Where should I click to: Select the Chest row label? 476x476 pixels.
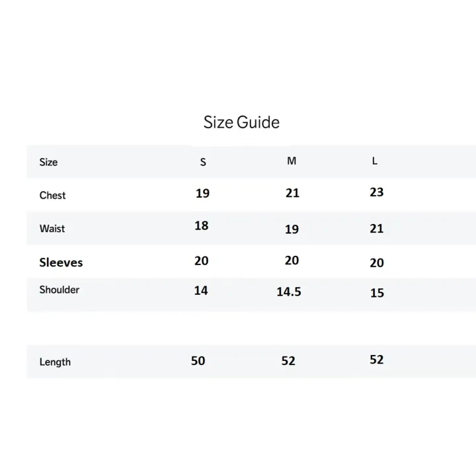pos(52,195)
